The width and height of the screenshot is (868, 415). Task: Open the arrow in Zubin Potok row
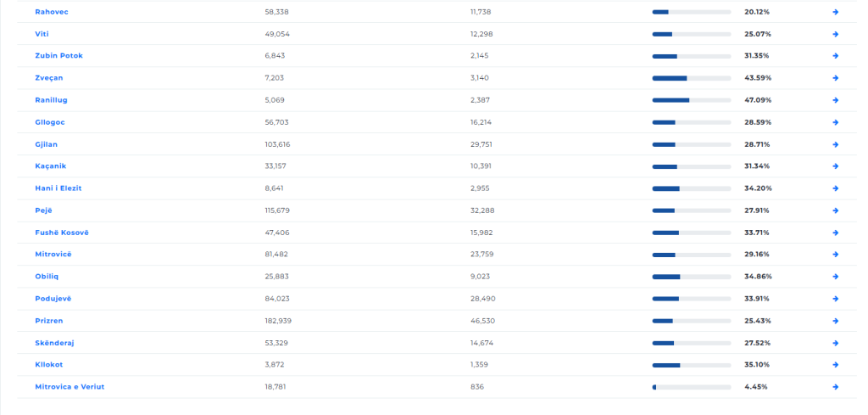[x=835, y=56]
